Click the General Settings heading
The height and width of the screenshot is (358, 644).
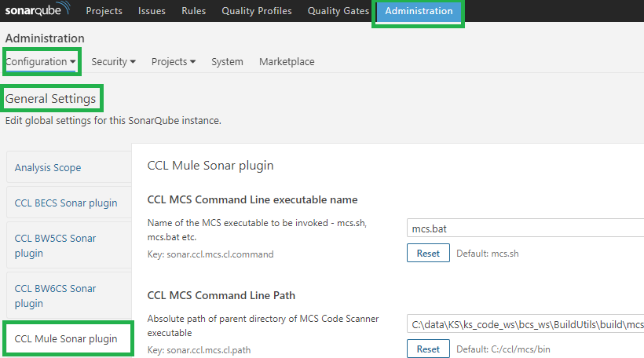50,99
